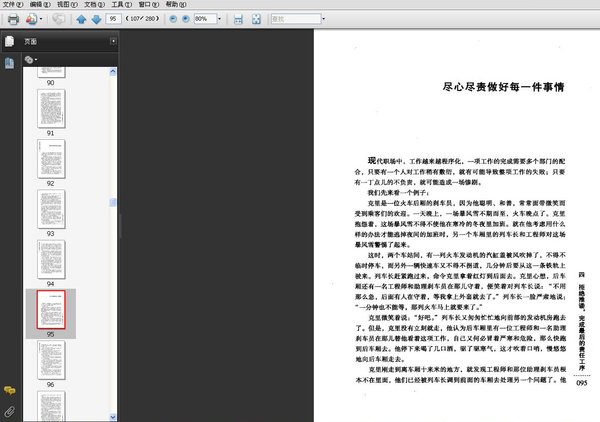Click the print icon in toolbar
Image resolution: width=600 pixels, height=422 pixels.
pyautogui.click(x=11, y=19)
